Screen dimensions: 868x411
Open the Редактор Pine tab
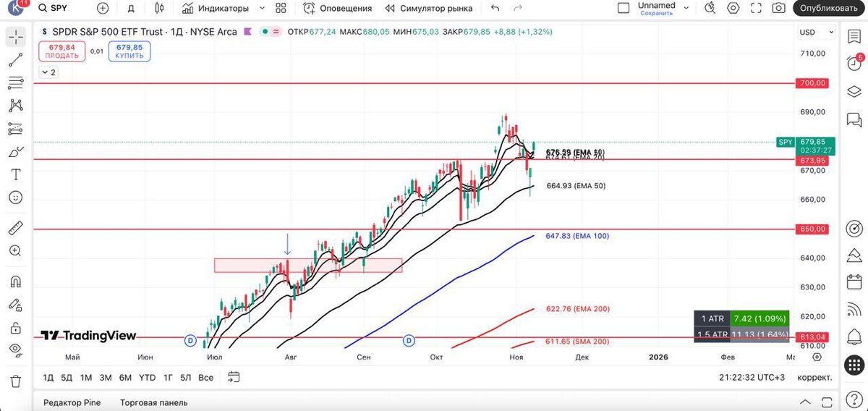(x=72, y=402)
